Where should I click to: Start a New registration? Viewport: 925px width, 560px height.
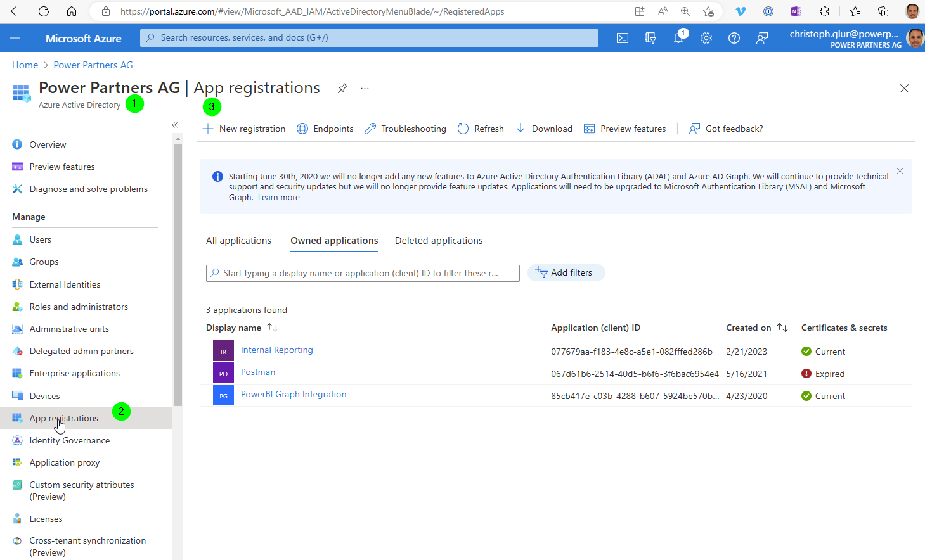pos(244,129)
